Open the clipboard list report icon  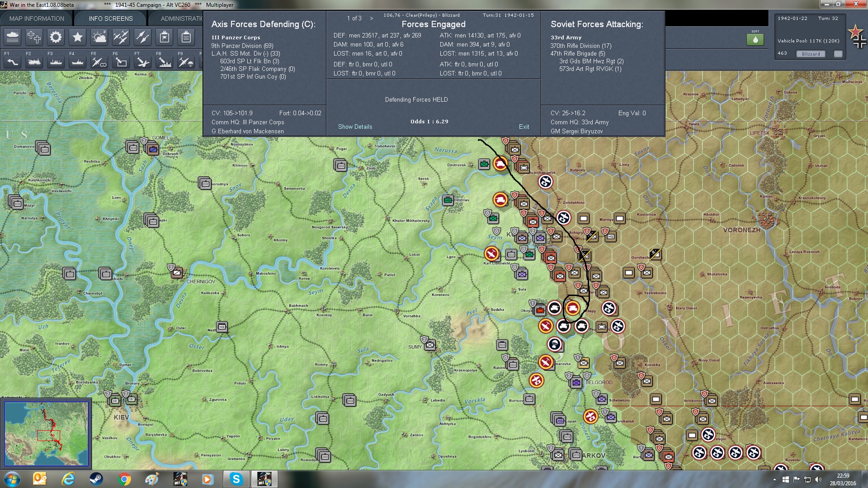186,37
